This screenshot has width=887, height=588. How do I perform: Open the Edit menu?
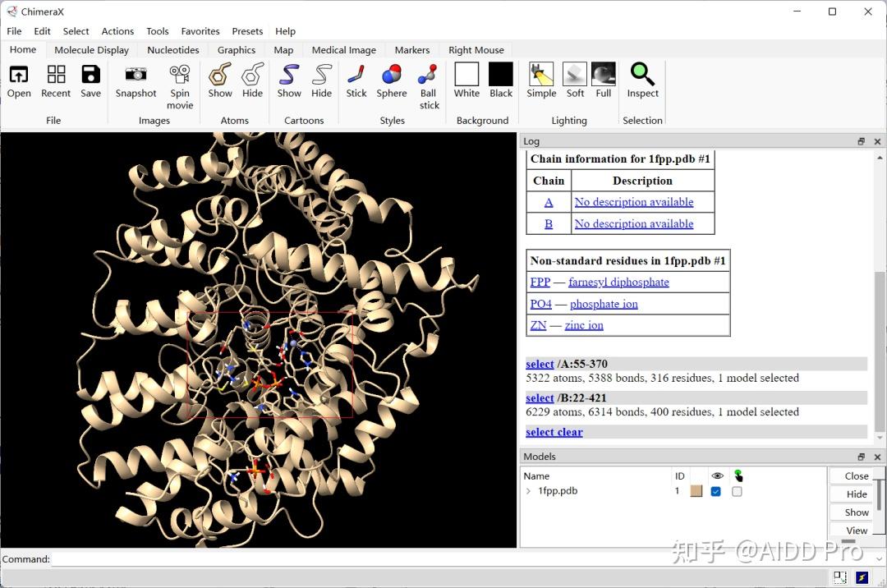42,31
